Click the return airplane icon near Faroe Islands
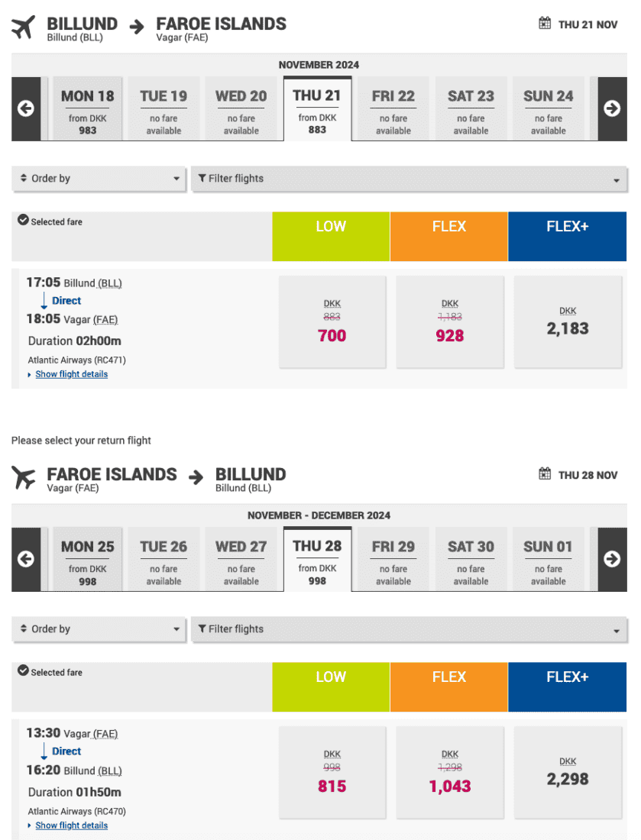641x840 pixels. [x=24, y=478]
